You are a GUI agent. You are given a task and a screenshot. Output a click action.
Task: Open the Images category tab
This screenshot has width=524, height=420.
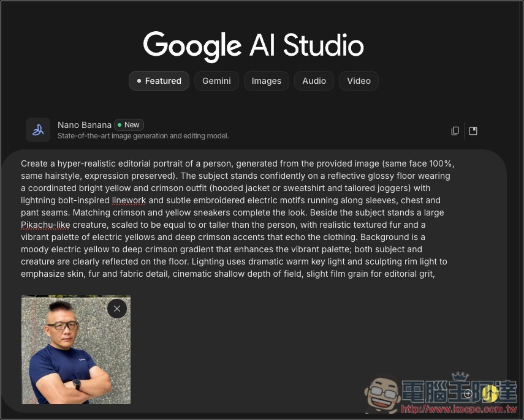coord(266,81)
